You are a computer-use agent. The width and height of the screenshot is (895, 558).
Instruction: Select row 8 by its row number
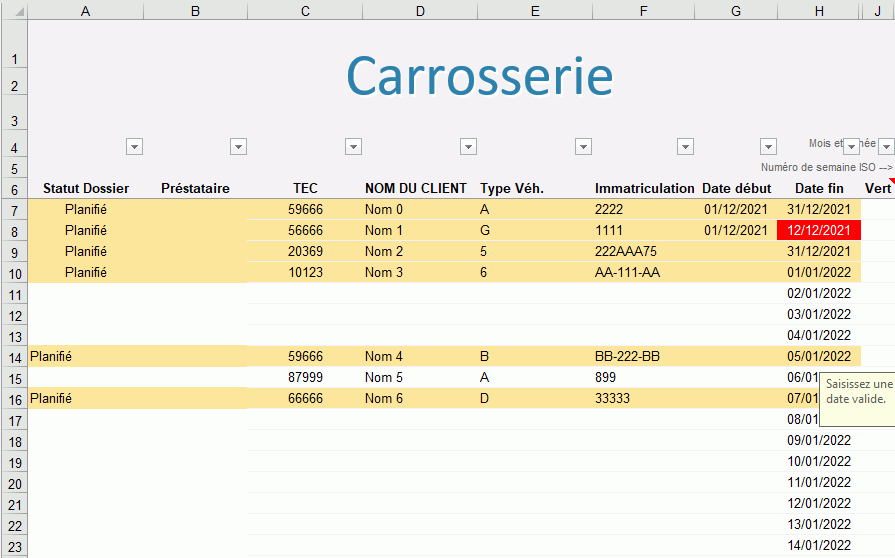14,231
